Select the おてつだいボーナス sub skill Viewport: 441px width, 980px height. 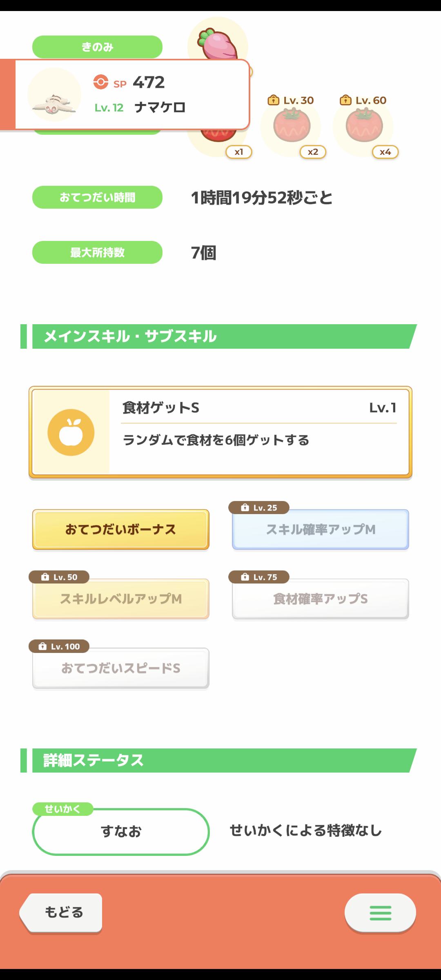[x=121, y=530]
